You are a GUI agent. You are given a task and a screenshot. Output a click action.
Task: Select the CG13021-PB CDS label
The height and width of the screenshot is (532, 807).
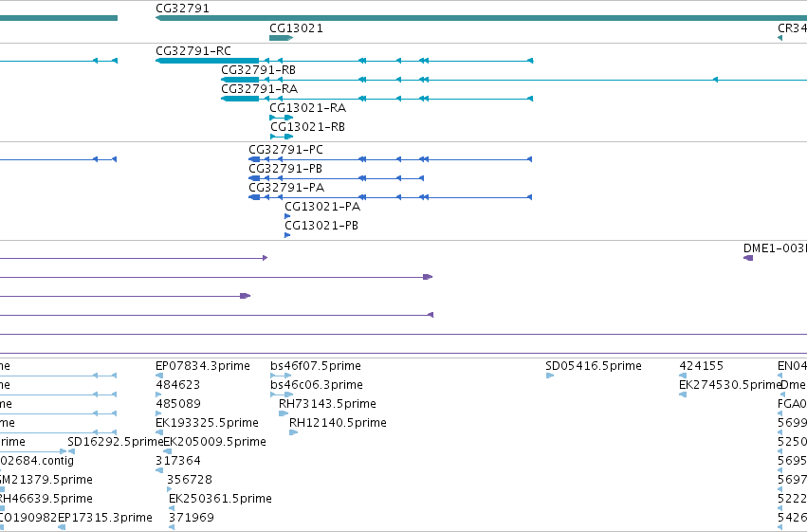321,226
